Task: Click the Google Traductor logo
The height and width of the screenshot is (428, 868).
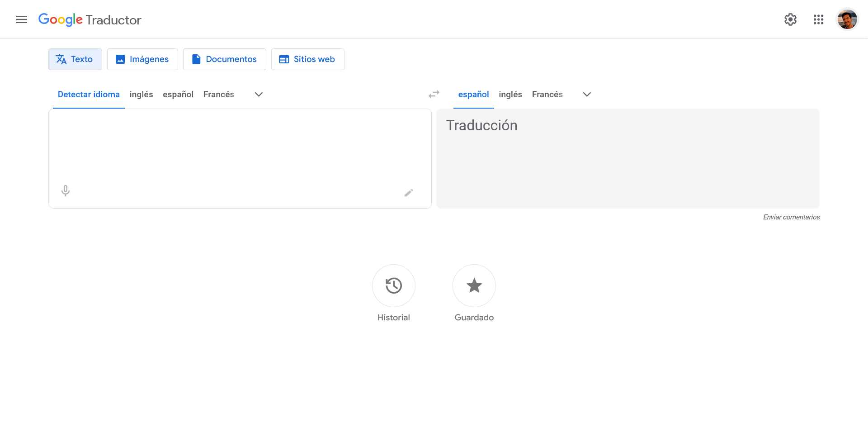Action: pyautogui.click(x=90, y=19)
